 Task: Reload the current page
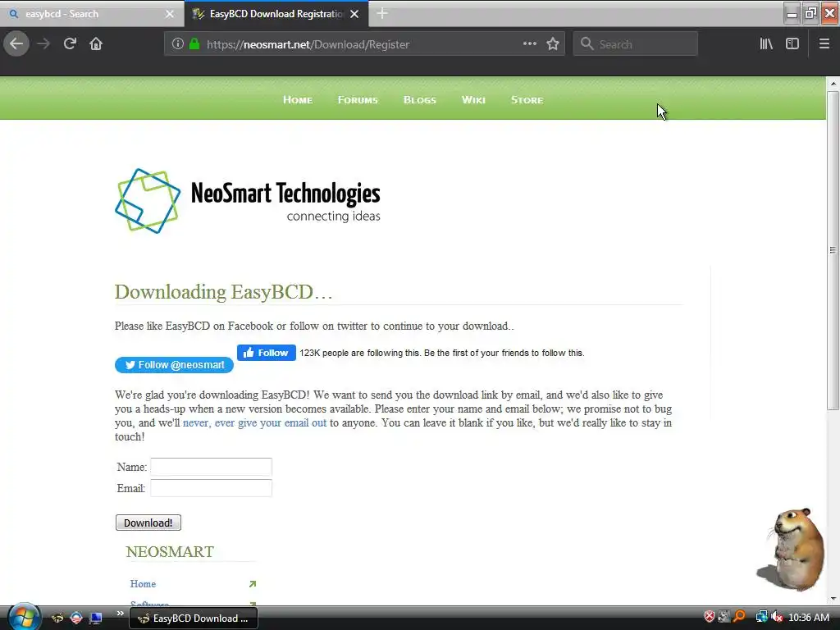[x=70, y=44]
